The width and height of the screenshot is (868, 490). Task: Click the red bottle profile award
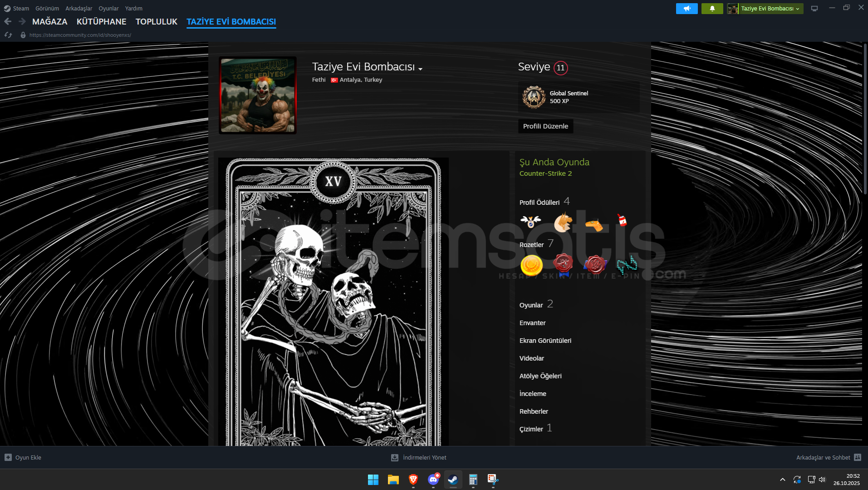(x=622, y=220)
